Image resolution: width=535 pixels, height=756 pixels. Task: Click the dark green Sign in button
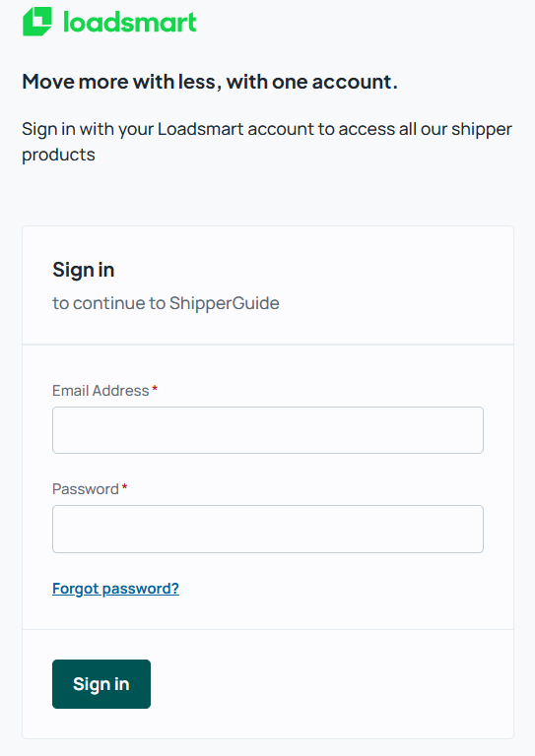pyautogui.click(x=101, y=684)
